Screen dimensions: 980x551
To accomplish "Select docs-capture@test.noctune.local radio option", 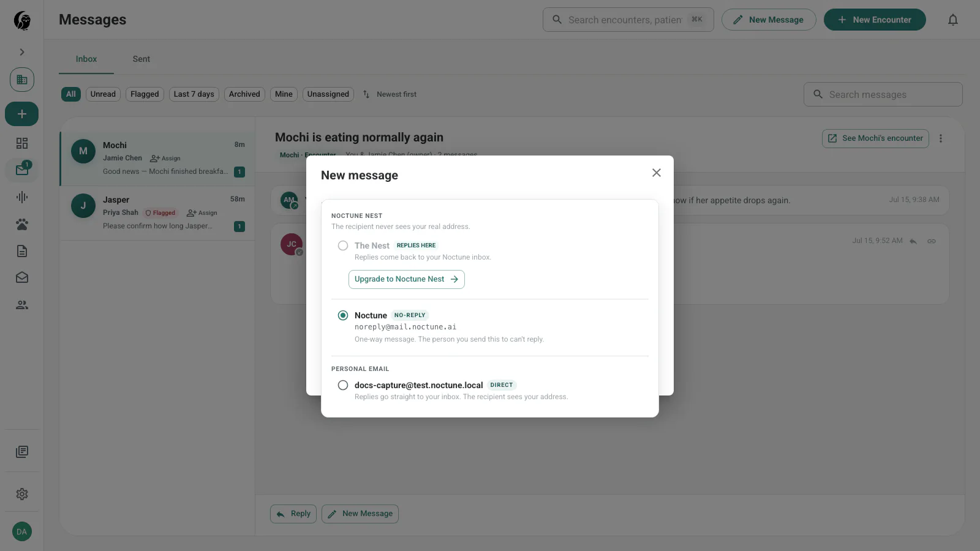I will (343, 385).
